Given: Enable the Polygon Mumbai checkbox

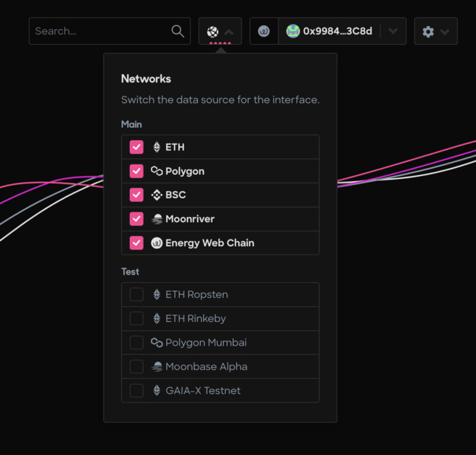Looking at the screenshot, I should coord(136,342).
